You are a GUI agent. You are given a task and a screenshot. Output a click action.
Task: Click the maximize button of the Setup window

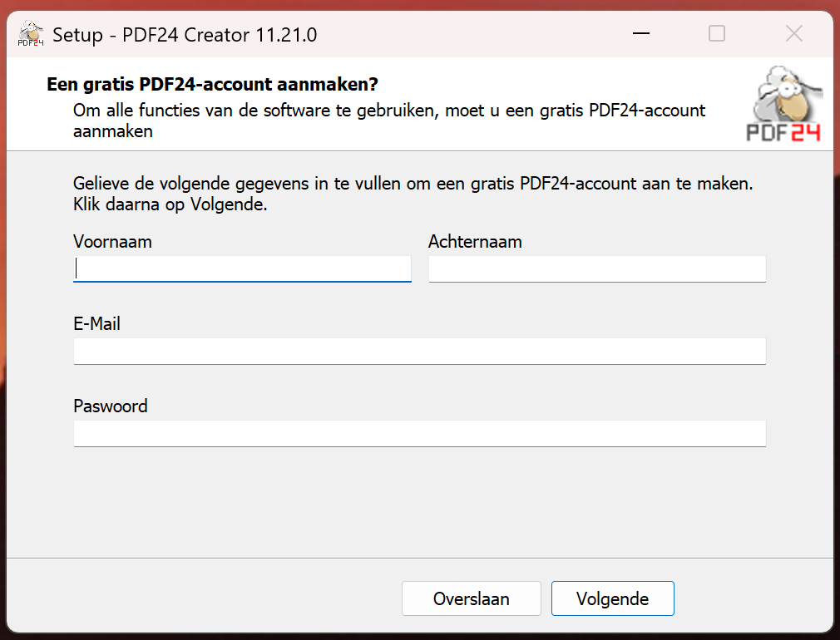716,34
